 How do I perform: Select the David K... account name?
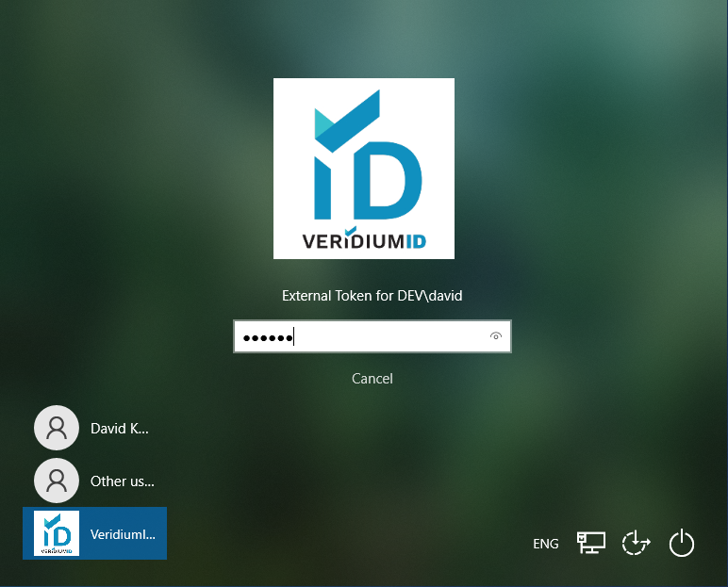(120, 428)
